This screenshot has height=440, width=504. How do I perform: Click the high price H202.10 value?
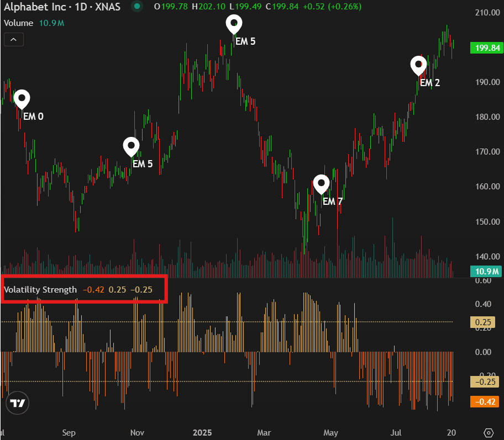point(208,7)
